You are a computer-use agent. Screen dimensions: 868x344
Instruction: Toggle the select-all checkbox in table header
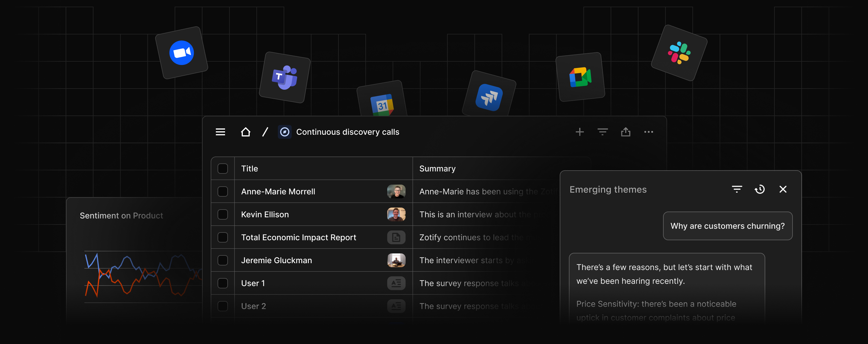pyautogui.click(x=223, y=169)
